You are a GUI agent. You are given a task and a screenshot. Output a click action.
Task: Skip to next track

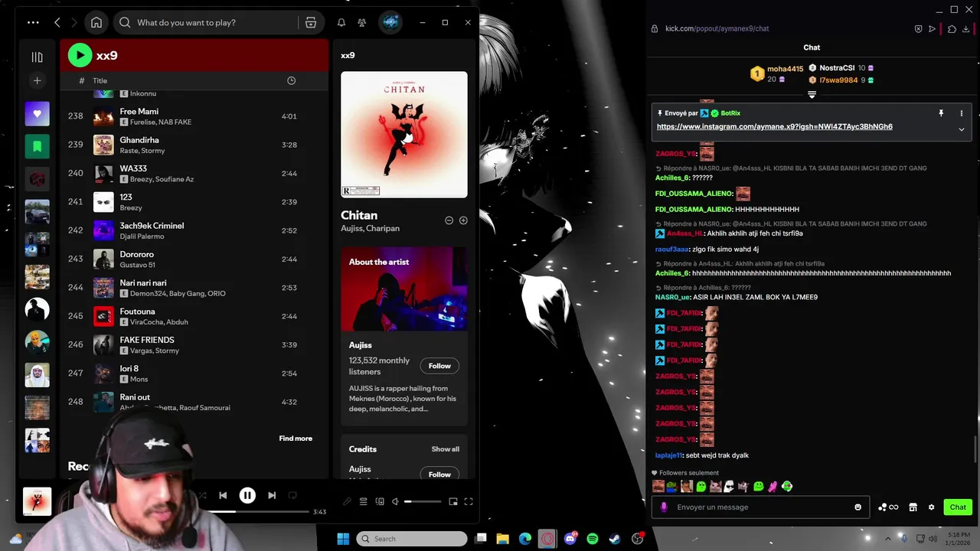[272, 496]
